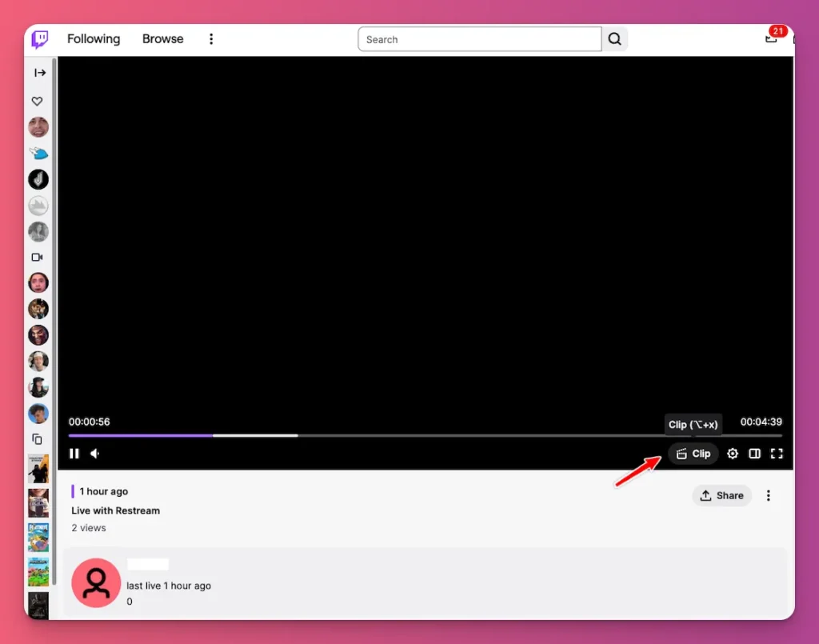Switch to Theatre Mode

(x=754, y=454)
